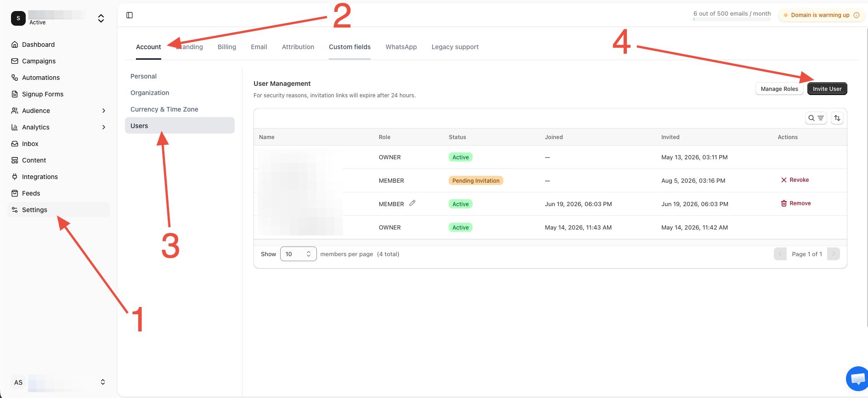The width and height of the screenshot is (868, 398).
Task: Toggle the sidebar collapse icon
Action: pyautogui.click(x=130, y=15)
